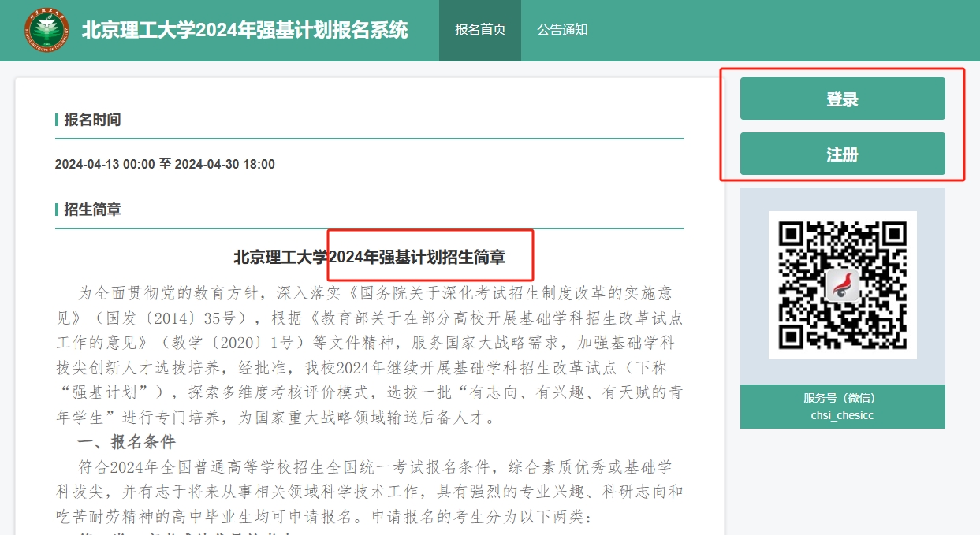Click the 报名时间 section heading
Viewport: 980px width, 535px height.
click(92, 120)
